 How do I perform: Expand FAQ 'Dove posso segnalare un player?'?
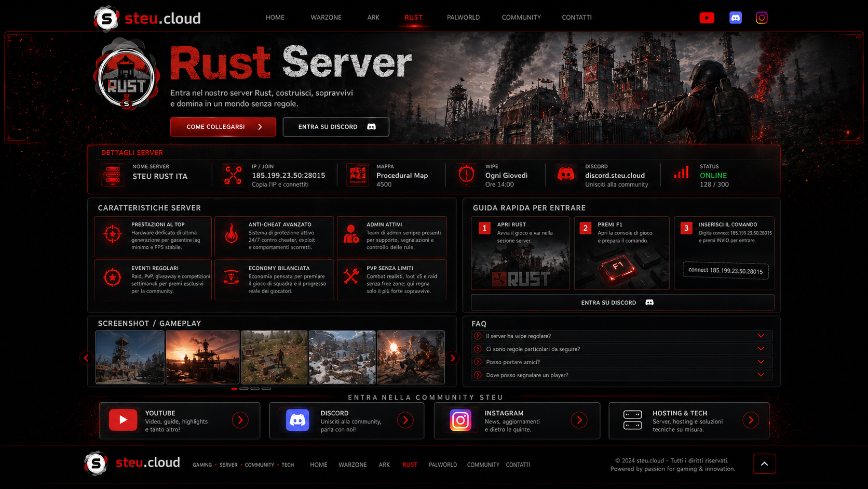click(x=621, y=375)
